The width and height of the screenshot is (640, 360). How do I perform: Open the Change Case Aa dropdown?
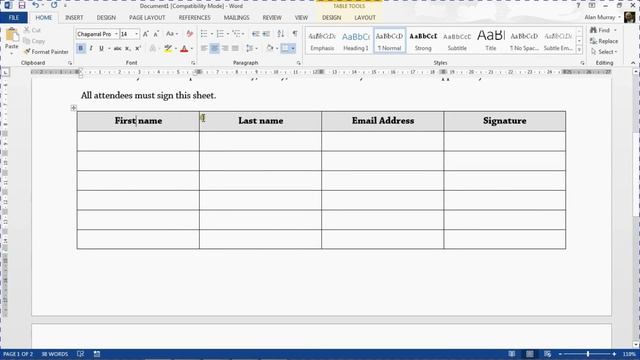point(172,34)
